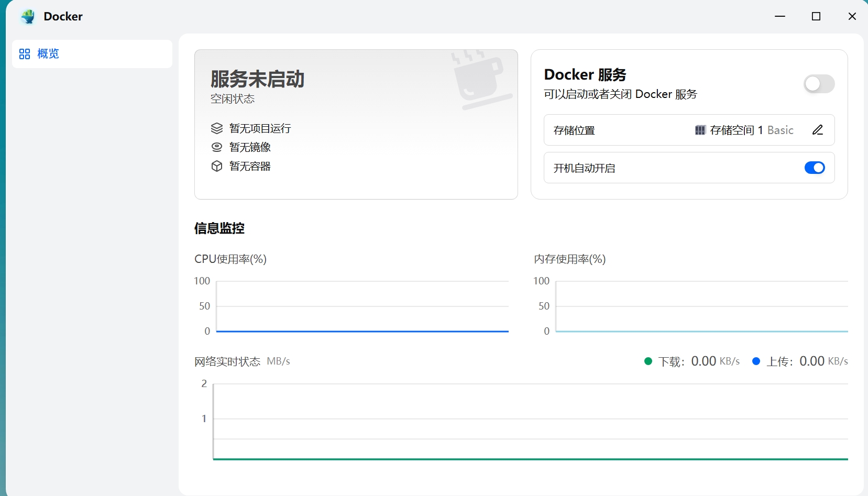Toggle the green 下载 legend indicator
This screenshot has width=868, height=496.
[648, 361]
